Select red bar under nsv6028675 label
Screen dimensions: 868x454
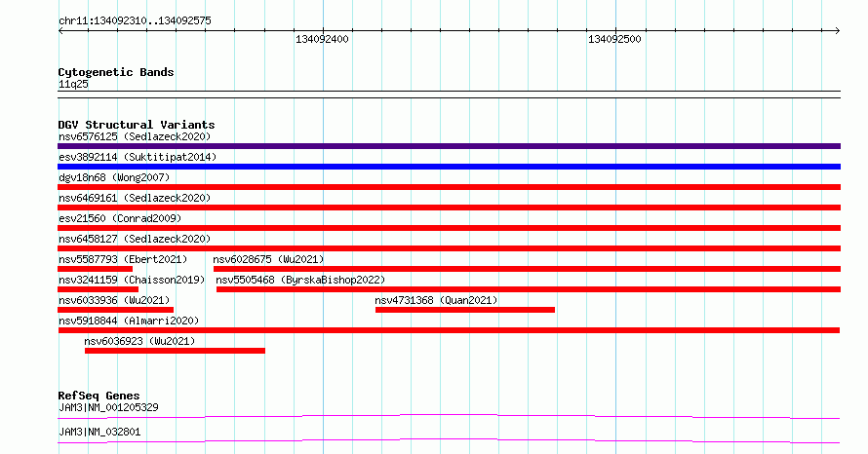tap(527, 269)
